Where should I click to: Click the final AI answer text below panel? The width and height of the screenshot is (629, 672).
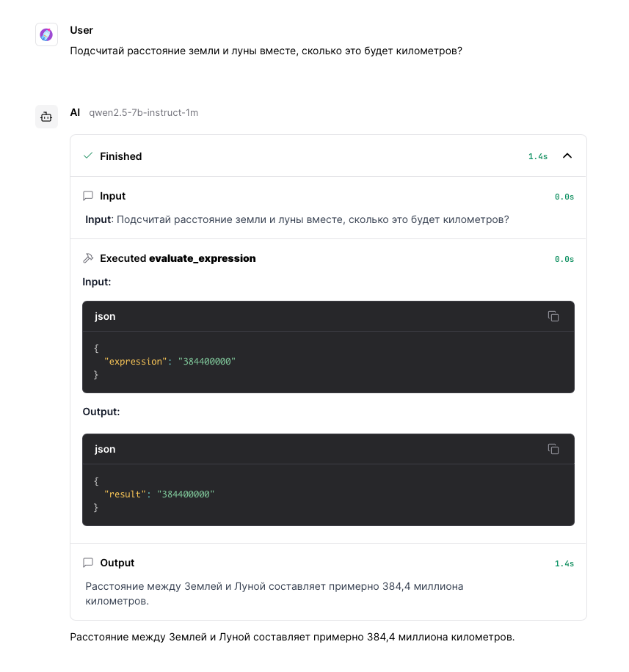pyautogui.click(x=292, y=637)
